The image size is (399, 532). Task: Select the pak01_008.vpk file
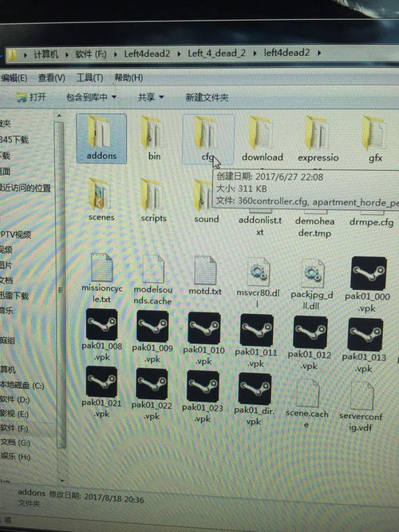click(x=101, y=335)
